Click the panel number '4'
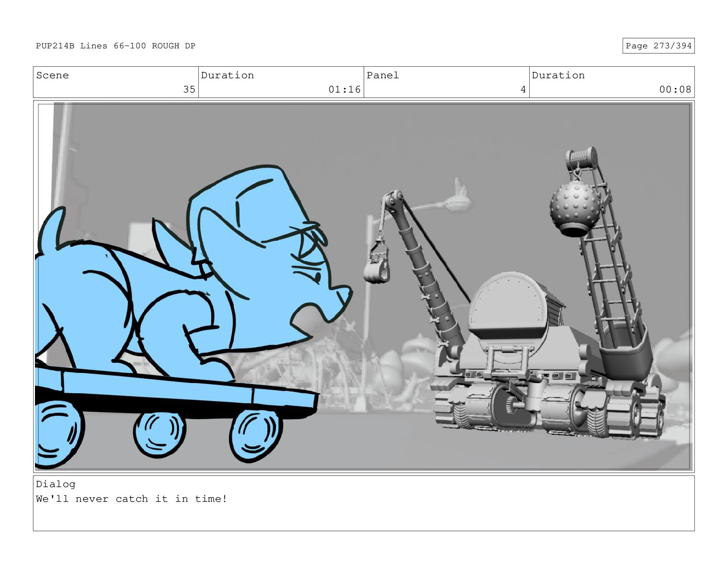 point(523,89)
